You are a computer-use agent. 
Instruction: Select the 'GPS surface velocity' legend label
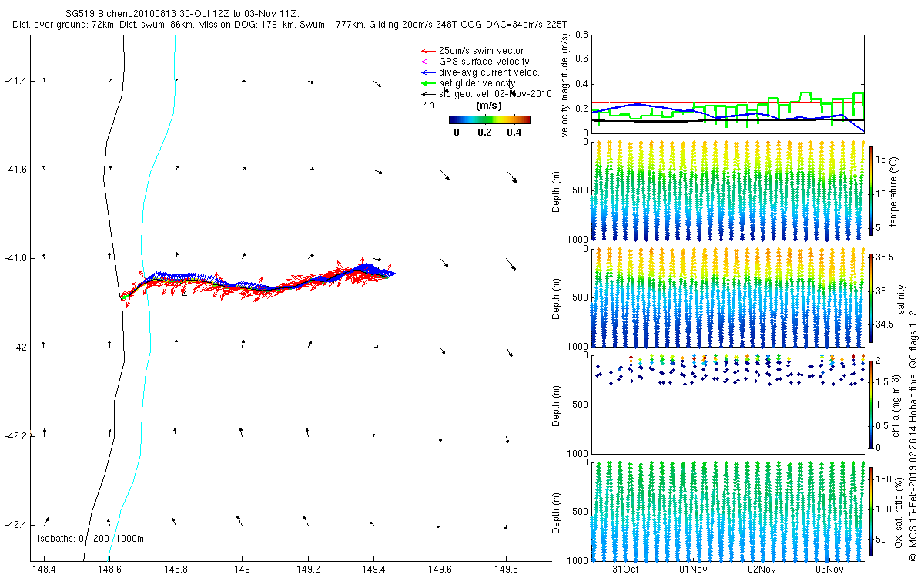coord(484,61)
